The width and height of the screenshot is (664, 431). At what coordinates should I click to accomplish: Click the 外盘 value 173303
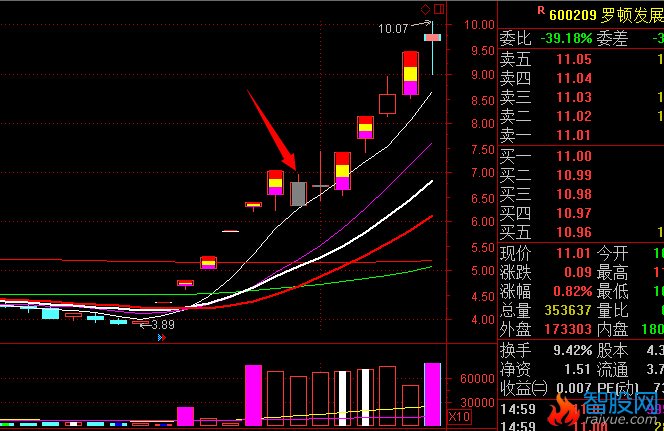568,329
